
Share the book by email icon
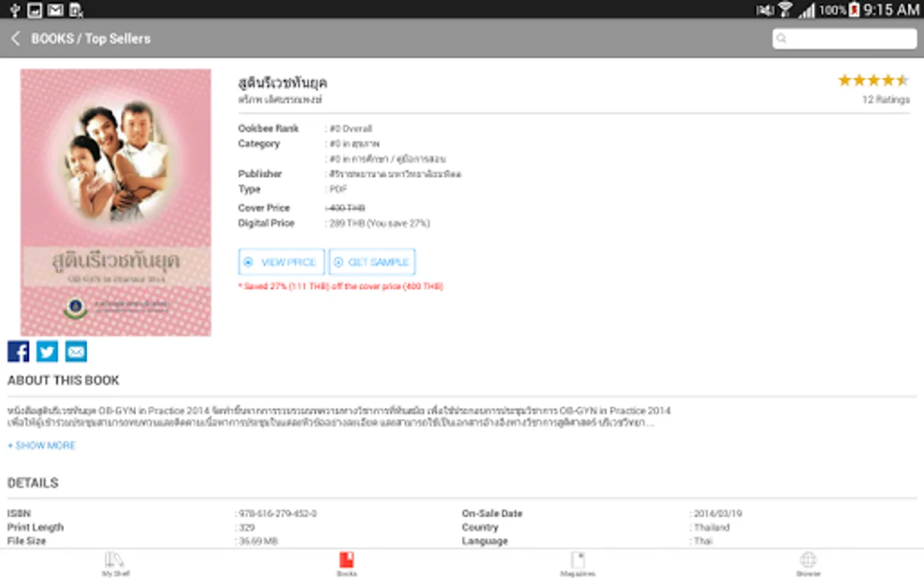[x=76, y=351]
